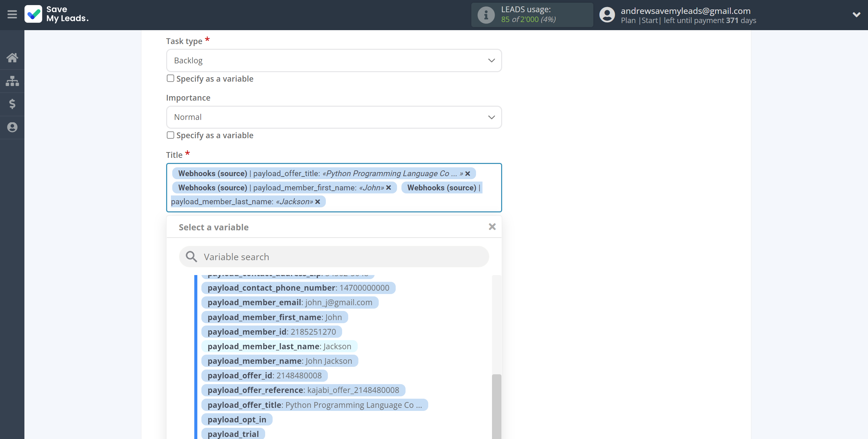The height and width of the screenshot is (439, 868).
Task: Click the hamburger menu icon top-left
Action: click(x=12, y=15)
